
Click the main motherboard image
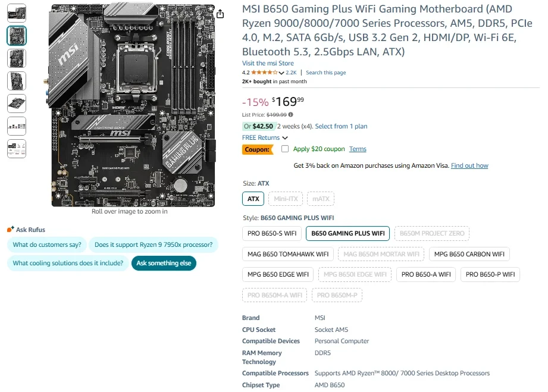pyautogui.click(x=133, y=106)
